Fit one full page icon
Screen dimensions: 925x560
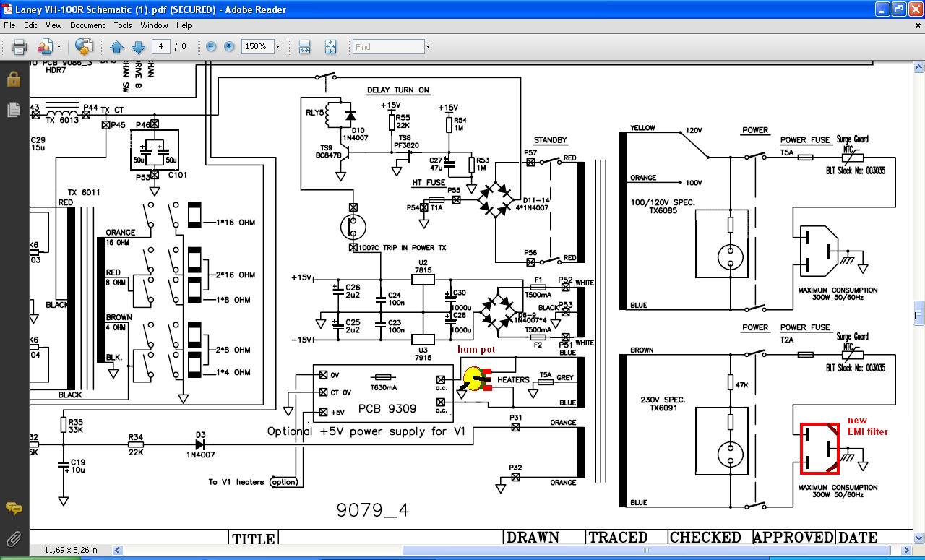330,46
